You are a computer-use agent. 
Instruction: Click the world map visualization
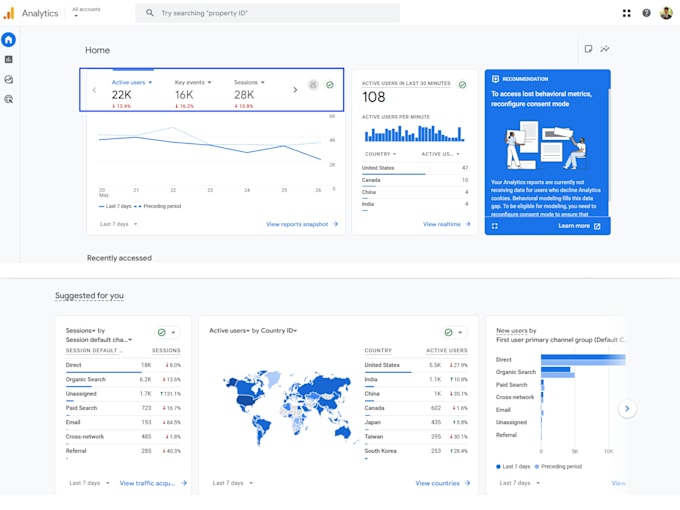291,408
